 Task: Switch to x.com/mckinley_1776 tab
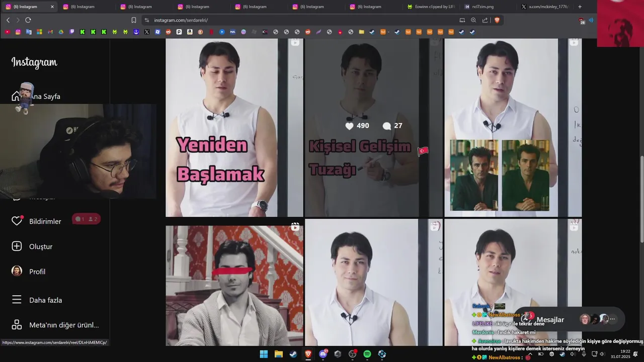(x=545, y=7)
